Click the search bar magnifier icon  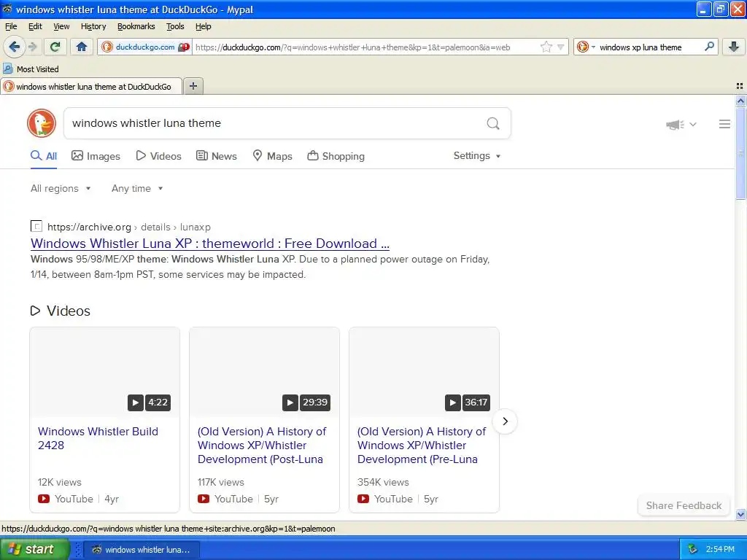[709, 47]
